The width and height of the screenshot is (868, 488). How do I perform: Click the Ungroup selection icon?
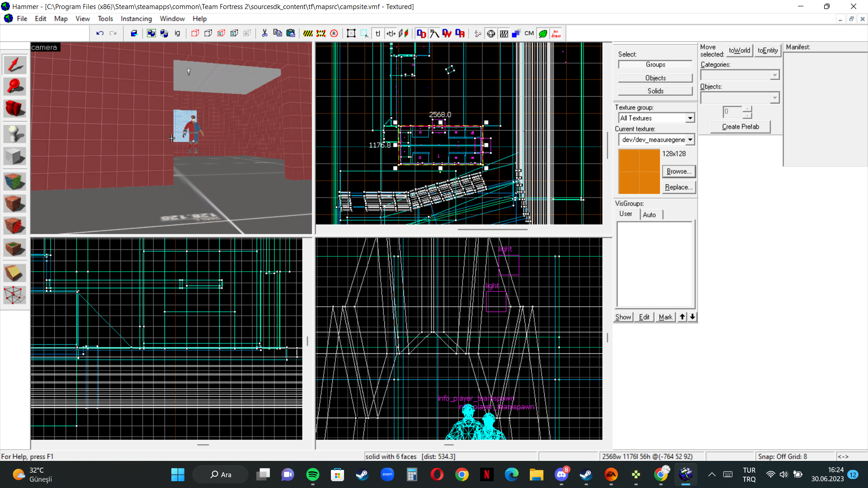click(165, 33)
